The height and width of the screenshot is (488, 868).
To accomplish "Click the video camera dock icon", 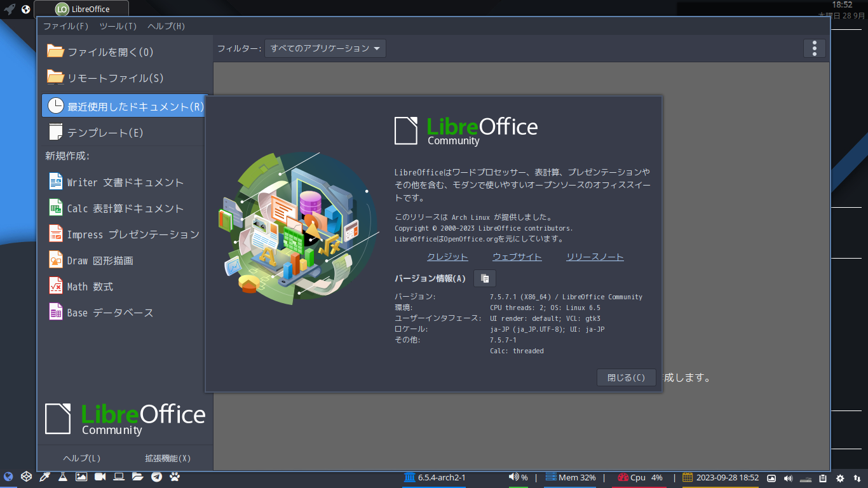I will pyautogui.click(x=100, y=477).
